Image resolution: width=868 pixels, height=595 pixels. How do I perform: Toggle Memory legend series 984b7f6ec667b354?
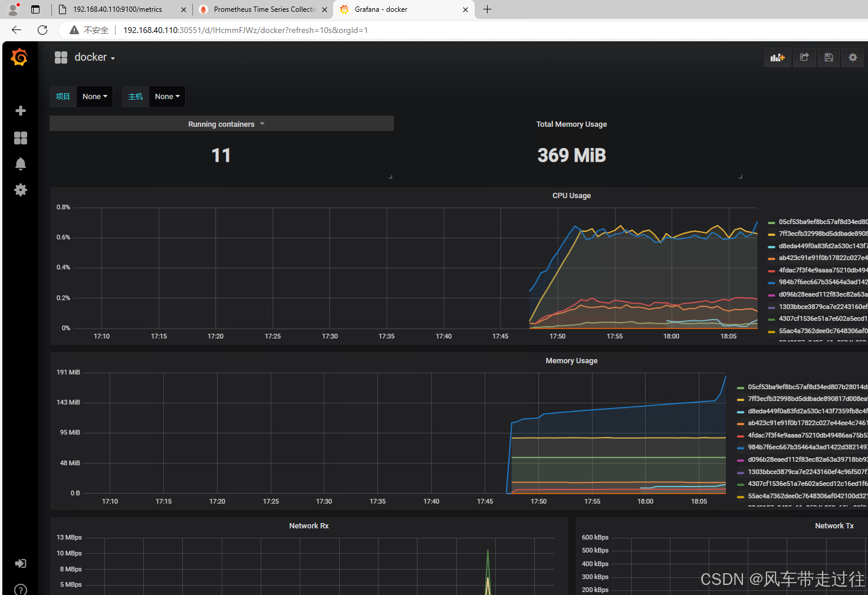(807, 447)
